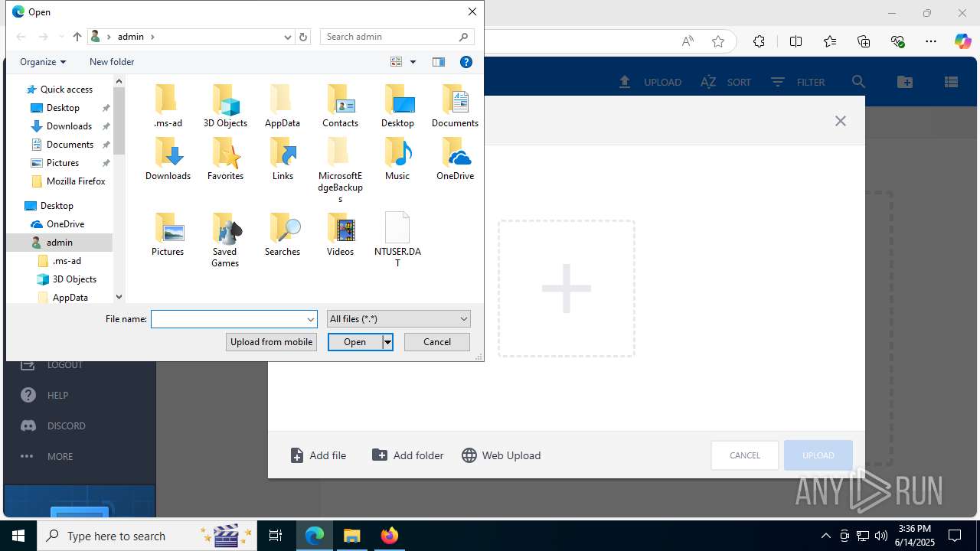Open the Videos folder

[x=340, y=234]
